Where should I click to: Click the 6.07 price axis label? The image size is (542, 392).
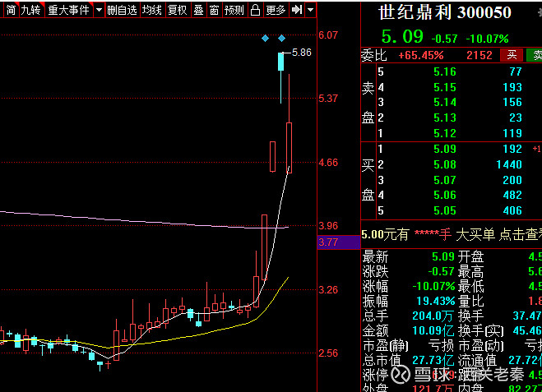pyautogui.click(x=328, y=35)
